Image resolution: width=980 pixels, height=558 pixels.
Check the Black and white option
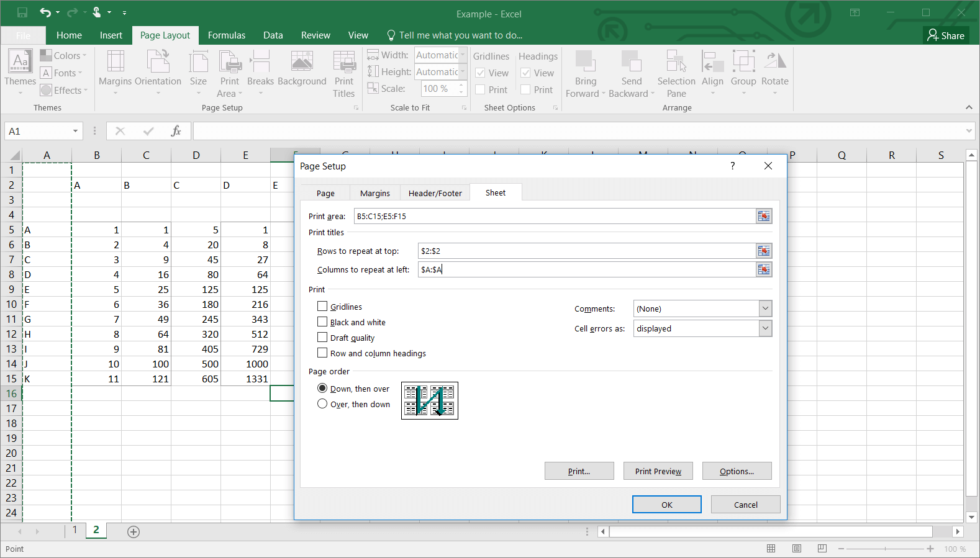click(322, 322)
